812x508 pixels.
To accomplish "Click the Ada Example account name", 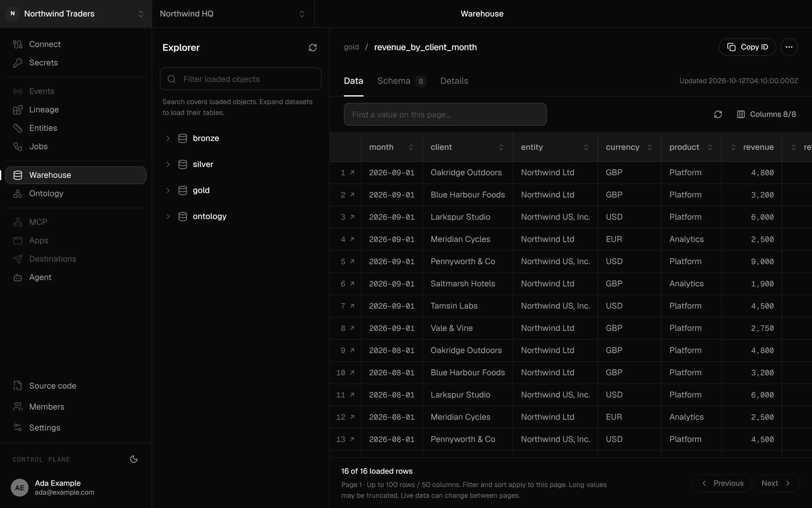I will click(x=58, y=483).
